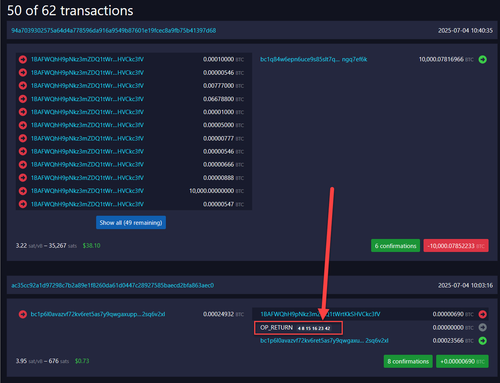Click input amount 0.00000547 BTC

pos(223,204)
